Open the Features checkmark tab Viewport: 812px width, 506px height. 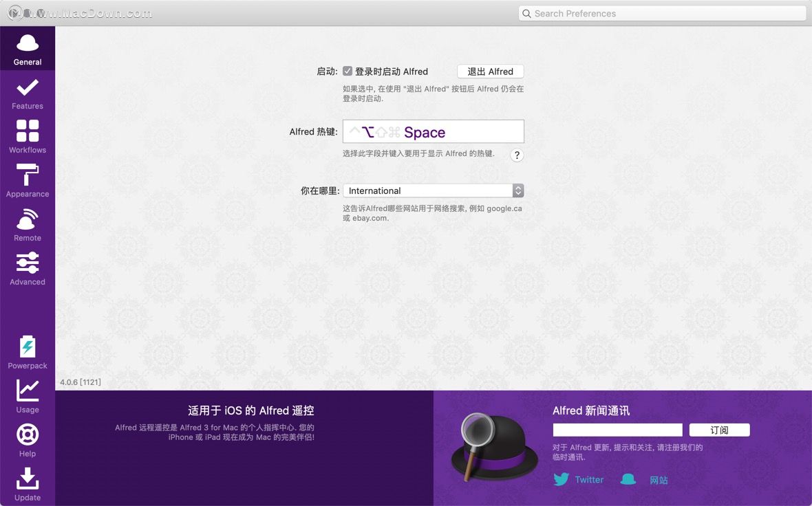28,93
